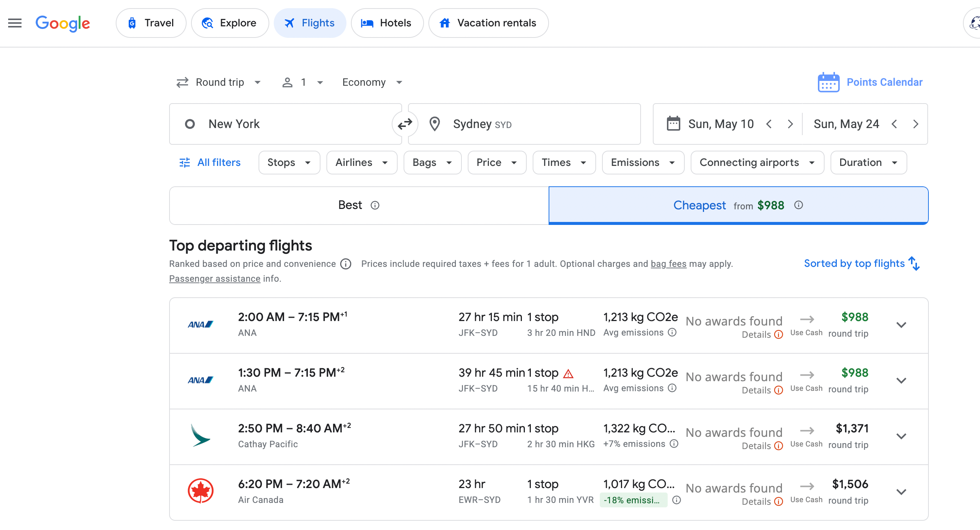Image resolution: width=980 pixels, height=530 pixels.
Task: Open the Travel tab
Action: tap(151, 23)
